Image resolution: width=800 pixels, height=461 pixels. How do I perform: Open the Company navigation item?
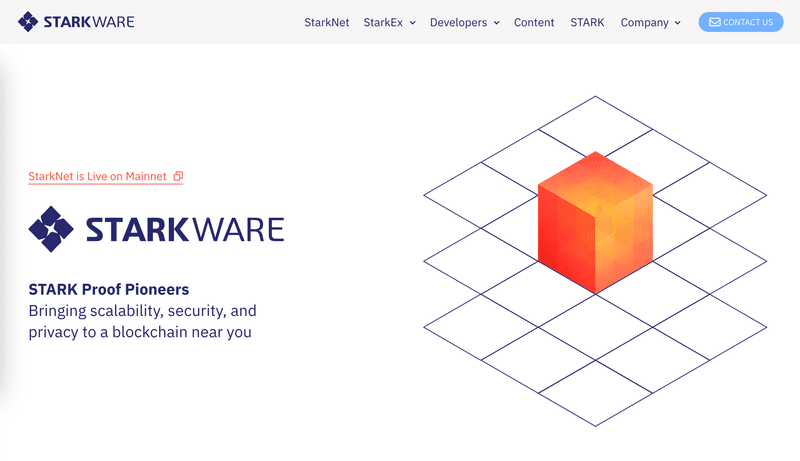(644, 22)
